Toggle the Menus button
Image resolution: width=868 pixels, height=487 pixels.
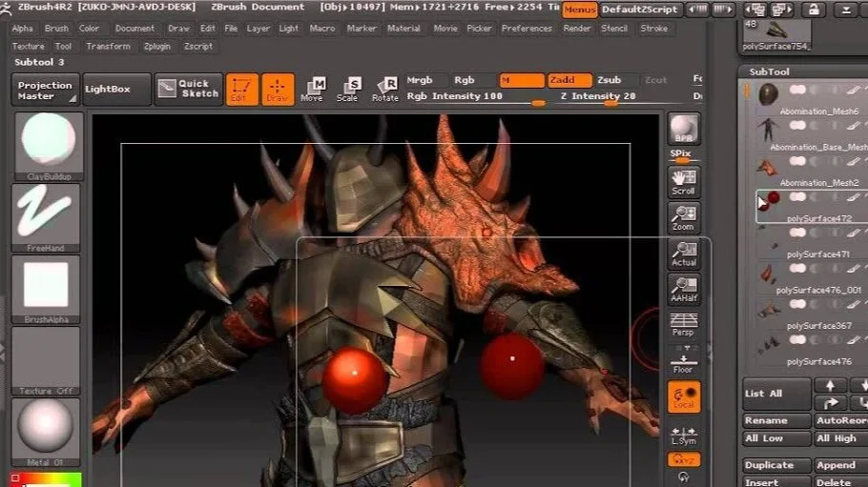[x=580, y=10]
